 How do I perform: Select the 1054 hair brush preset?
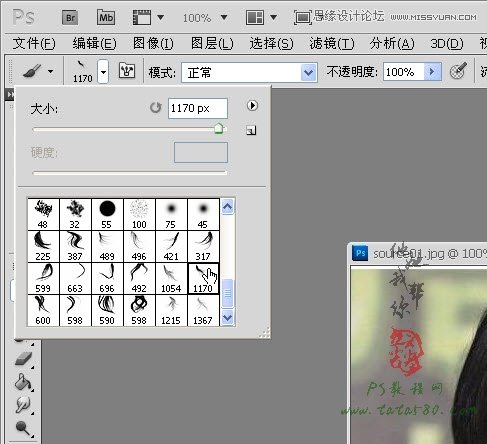point(171,278)
